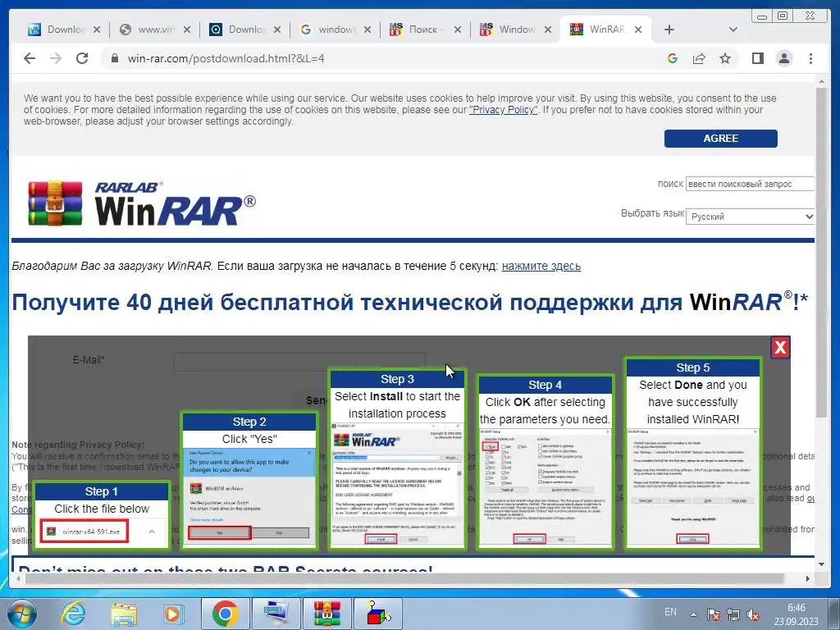The height and width of the screenshot is (630, 840).
Task: Click the EN language indicator
Action: coord(670,612)
